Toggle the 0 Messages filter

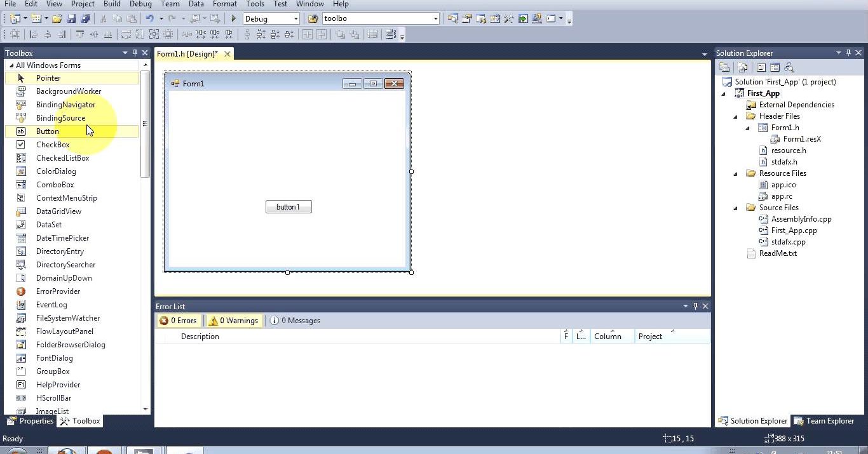click(295, 321)
